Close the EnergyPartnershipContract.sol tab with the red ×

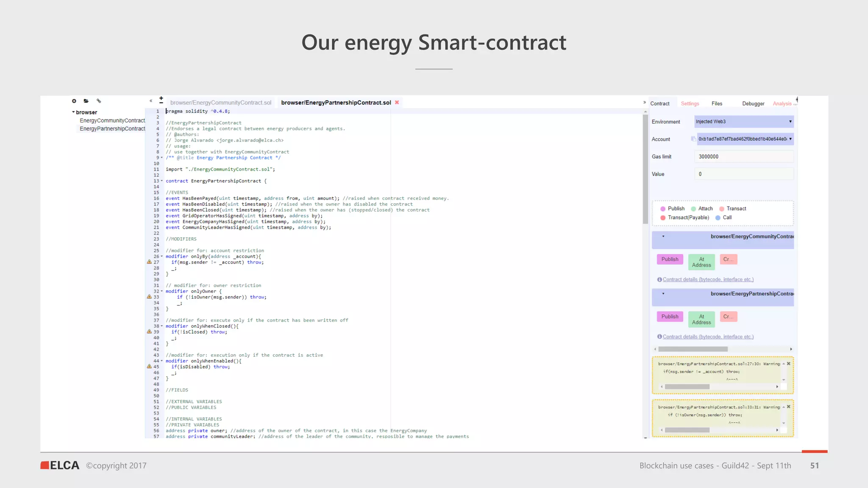click(397, 103)
